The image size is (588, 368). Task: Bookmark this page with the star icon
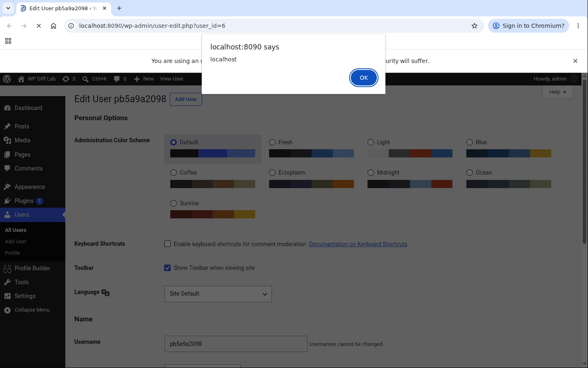coord(474,26)
